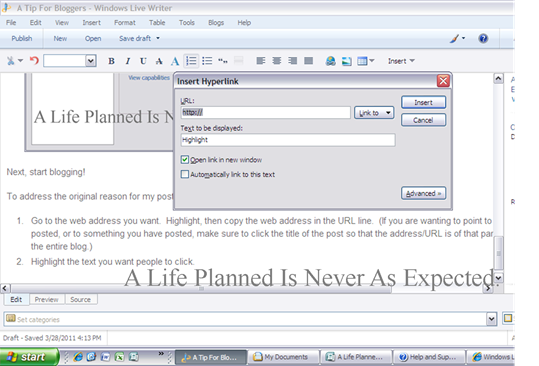Switch to A Life Planne... taskbar item
539x366 pixels.
tap(356, 357)
